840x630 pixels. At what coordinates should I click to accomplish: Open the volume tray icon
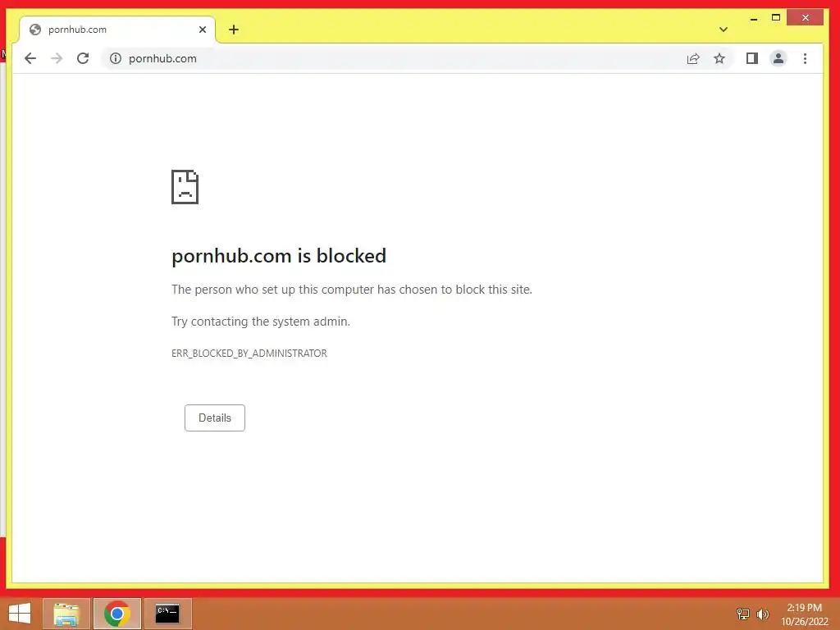(x=762, y=614)
